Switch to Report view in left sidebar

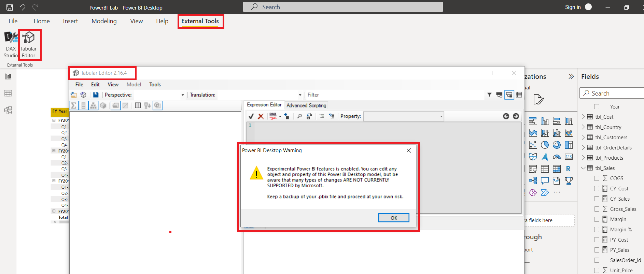[8, 76]
